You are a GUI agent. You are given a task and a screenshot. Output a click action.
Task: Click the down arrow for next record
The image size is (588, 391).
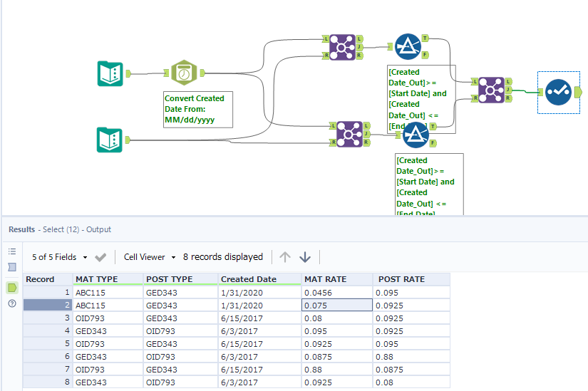coord(305,257)
